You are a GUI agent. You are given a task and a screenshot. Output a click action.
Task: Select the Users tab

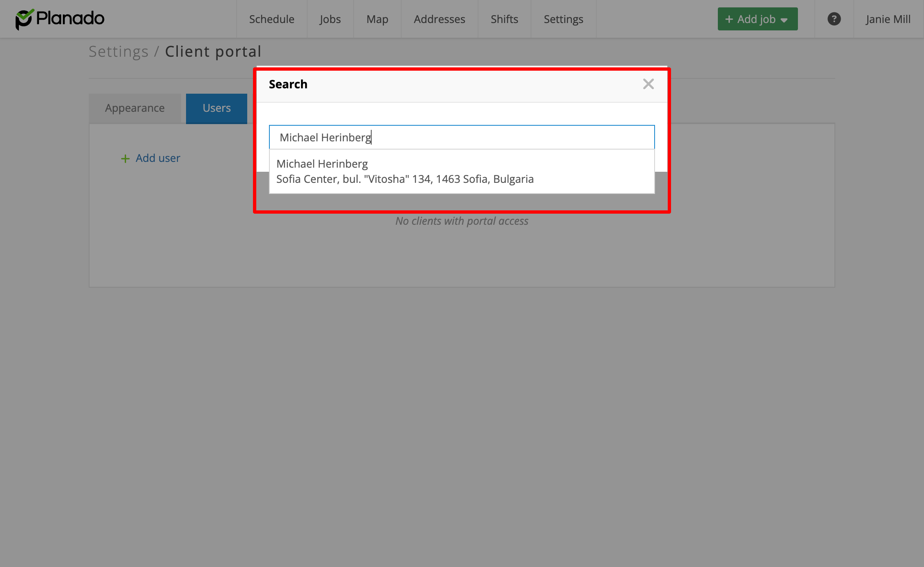(216, 108)
